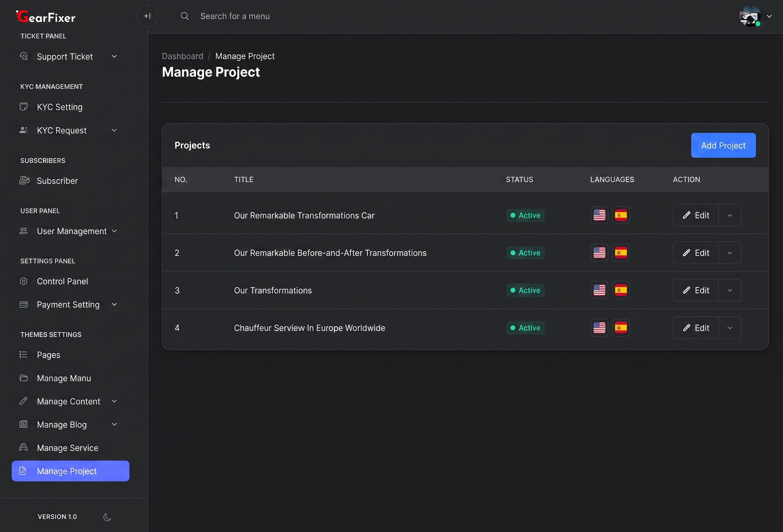Click the Pages list icon
The height and width of the screenshot is (532, 783).
tap(24, 354)
